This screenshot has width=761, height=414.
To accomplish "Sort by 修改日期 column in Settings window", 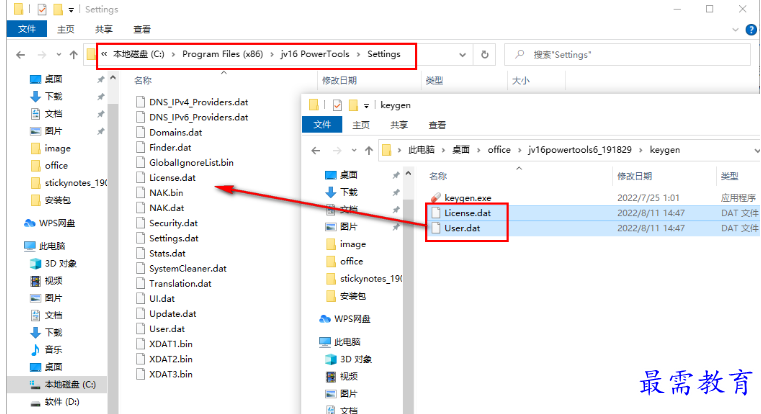I will click(x=339, y=80).
